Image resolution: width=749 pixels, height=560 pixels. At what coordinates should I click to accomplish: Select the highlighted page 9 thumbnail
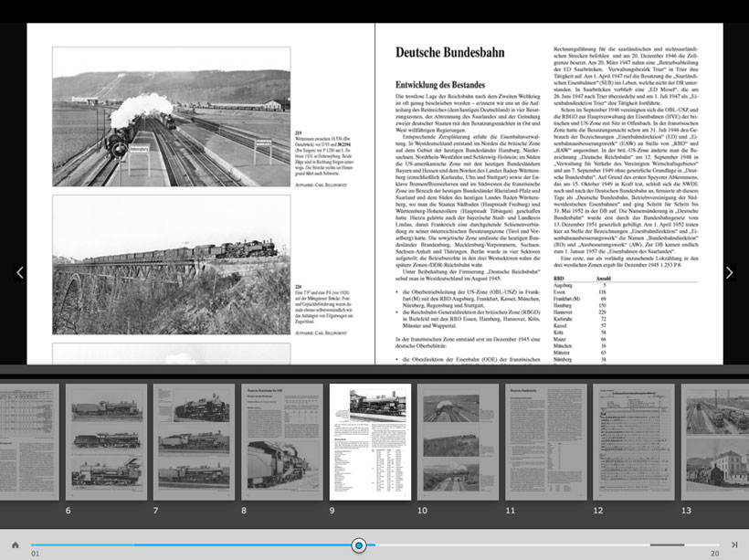tap(370, 442)
